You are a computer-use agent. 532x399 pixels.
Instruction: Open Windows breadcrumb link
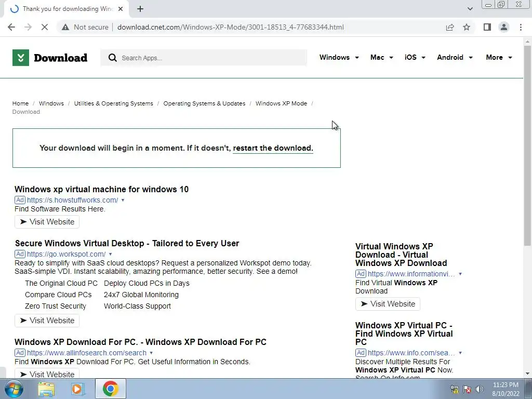click(x=51, y=103)
